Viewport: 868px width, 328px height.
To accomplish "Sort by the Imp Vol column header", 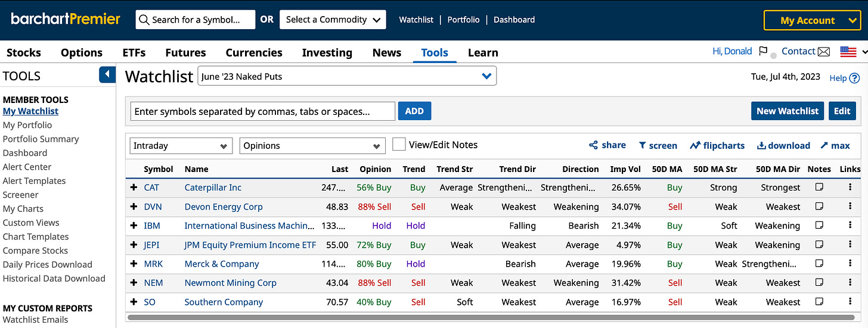I will [x=625, y=169].
